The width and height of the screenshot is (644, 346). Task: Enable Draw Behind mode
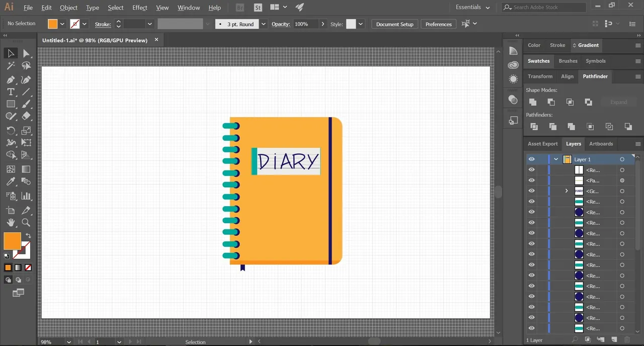pyautogui.click(x=18, y=280)
